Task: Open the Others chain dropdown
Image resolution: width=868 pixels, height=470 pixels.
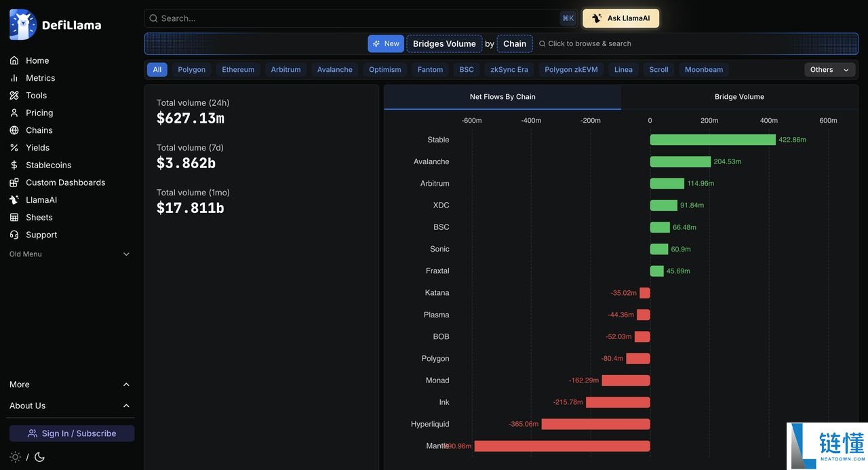Action: point(830,69)
